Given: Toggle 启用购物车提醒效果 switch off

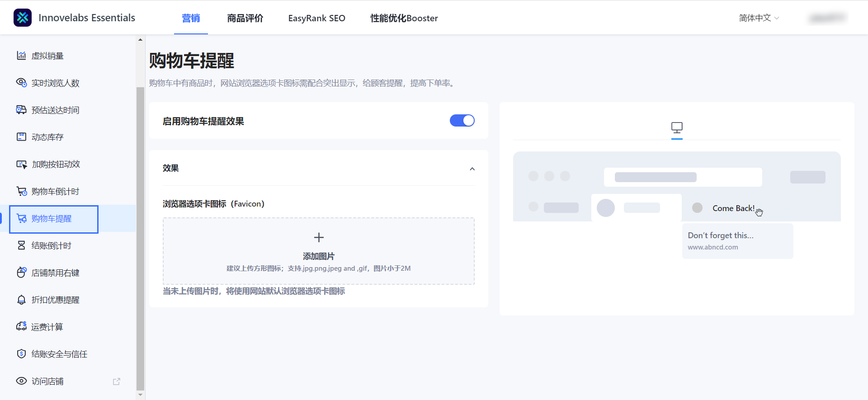Looking at the screenshot, I should (x=462, y=121).
